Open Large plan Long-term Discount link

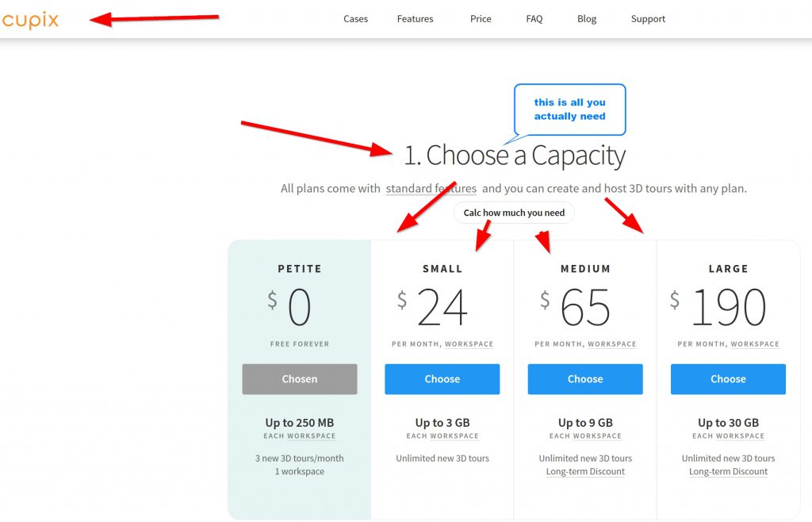point(728,471)
